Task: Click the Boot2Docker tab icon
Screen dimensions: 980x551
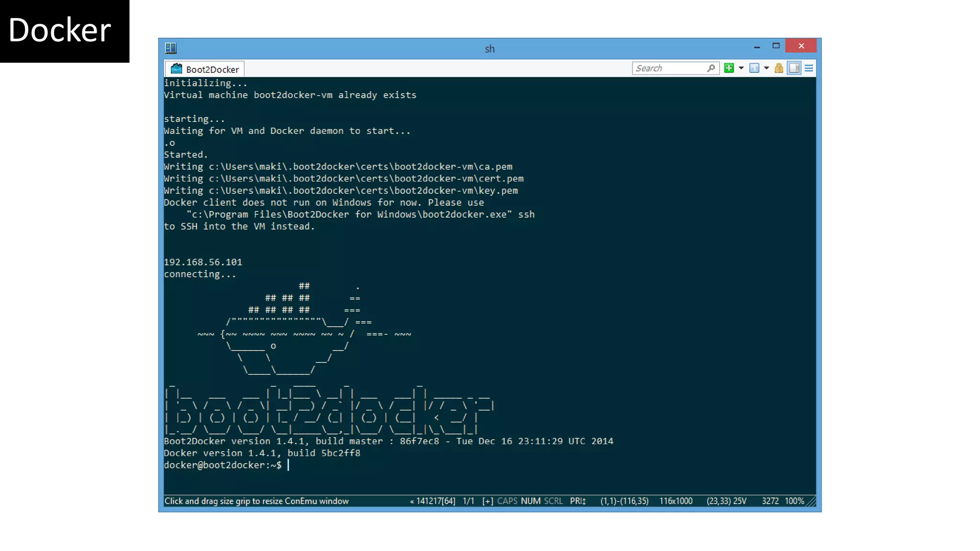Action: coord(177,69)
